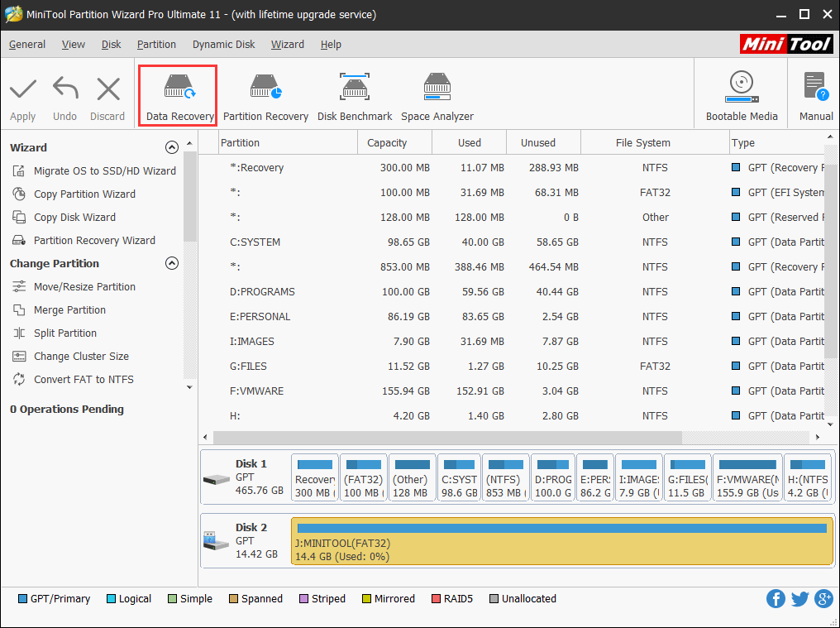Click the Logical legend color box
Screen dimensions: 840x628
click(x=111, y=598)
